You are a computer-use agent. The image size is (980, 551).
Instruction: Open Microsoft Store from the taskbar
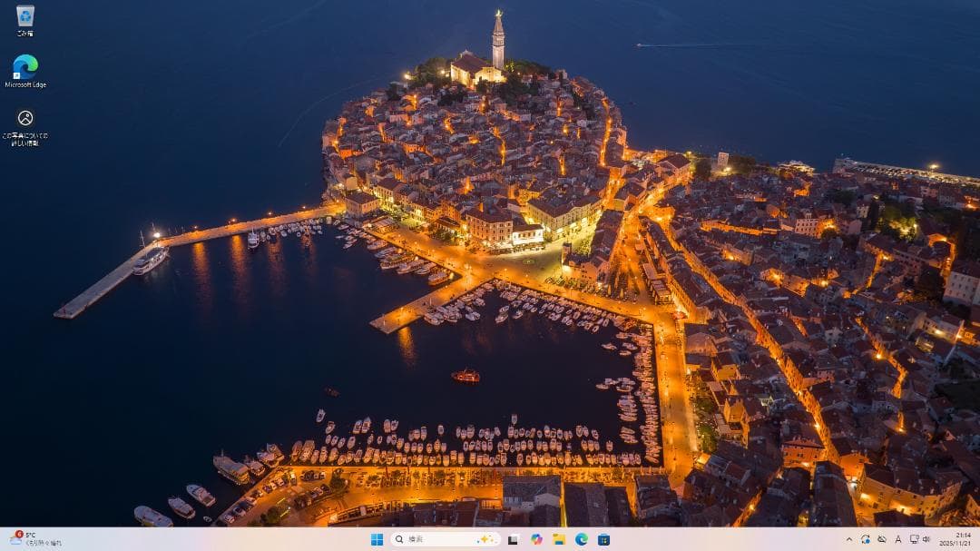(x=603, y=539)
